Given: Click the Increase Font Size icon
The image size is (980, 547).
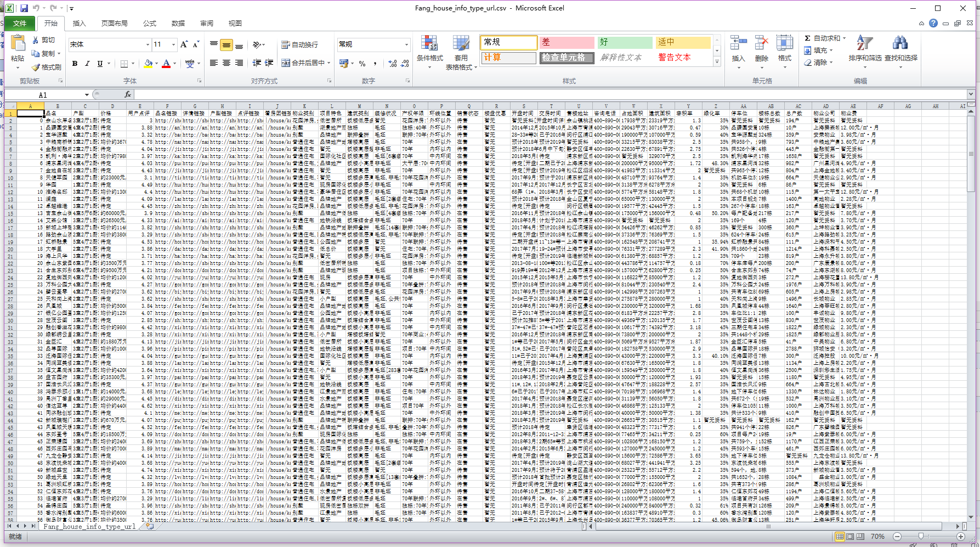Looking at the screenshot, I should click(184, 44).
